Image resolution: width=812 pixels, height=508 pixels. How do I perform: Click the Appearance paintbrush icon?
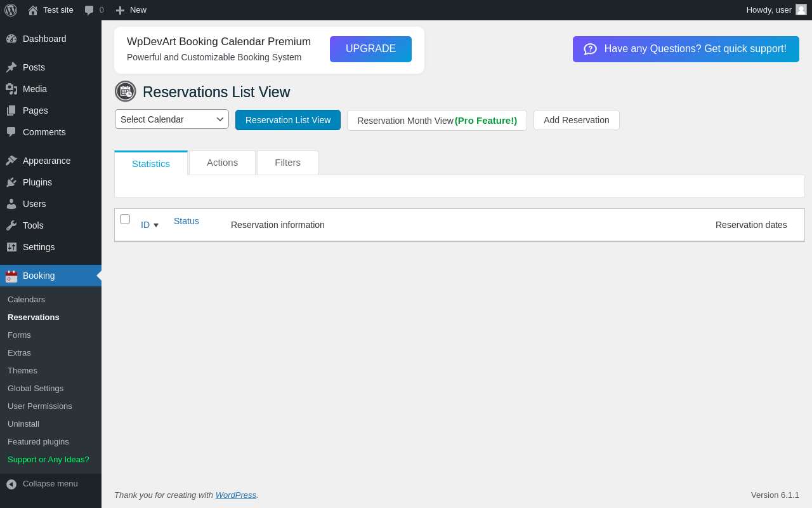coord(11,161)
